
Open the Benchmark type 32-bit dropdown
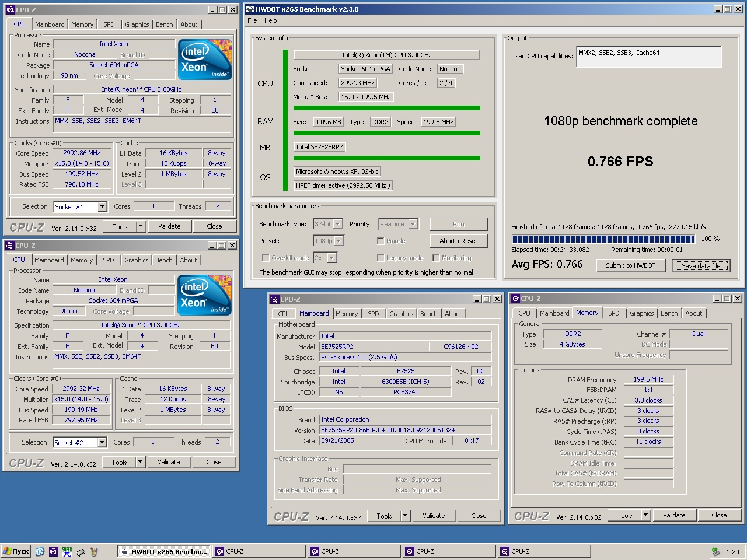pyautogui.click(x=339, y=224)
